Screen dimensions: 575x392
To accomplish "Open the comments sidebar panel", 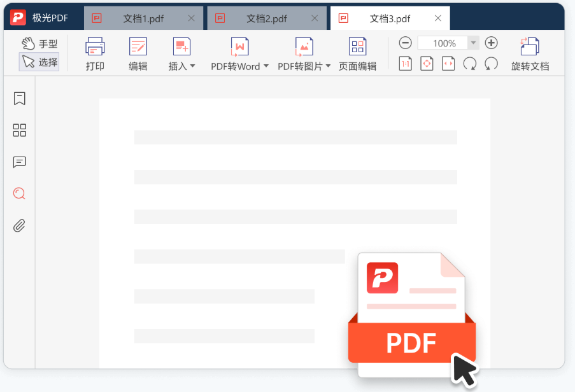I will (20, 162).
